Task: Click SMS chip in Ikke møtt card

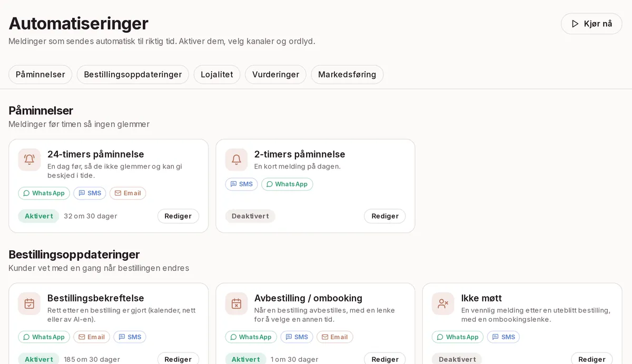Action: [x=503, y=337]
